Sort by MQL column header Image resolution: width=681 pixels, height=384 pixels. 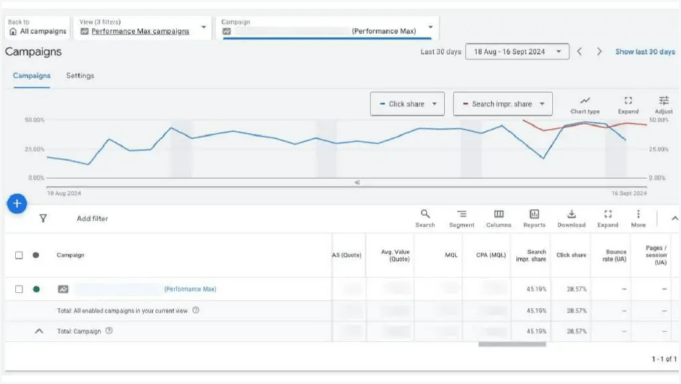[x=451, y=255]
